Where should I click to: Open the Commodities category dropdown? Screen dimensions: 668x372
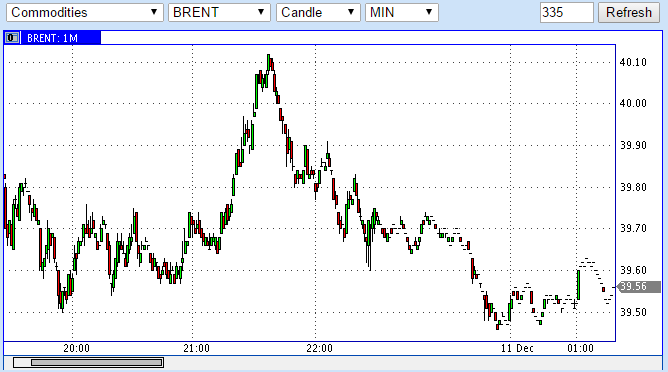pyautogui.click(x=85, y=12)
